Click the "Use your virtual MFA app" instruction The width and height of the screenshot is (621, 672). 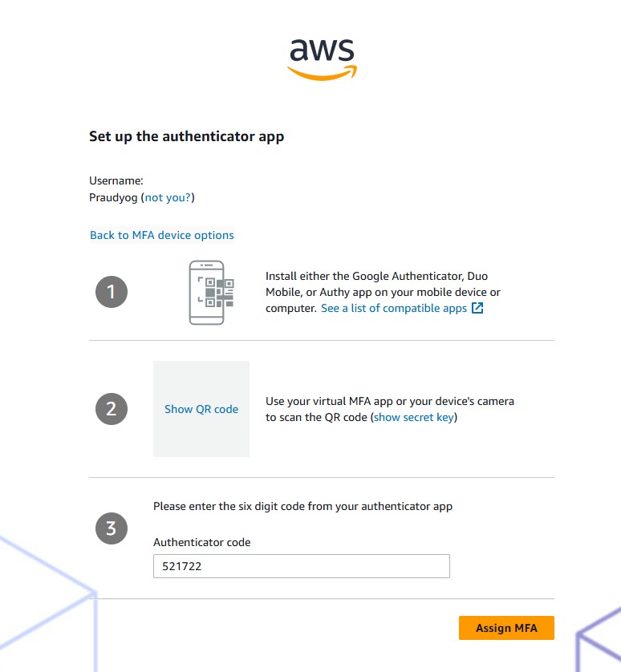[x=389, y=401]
